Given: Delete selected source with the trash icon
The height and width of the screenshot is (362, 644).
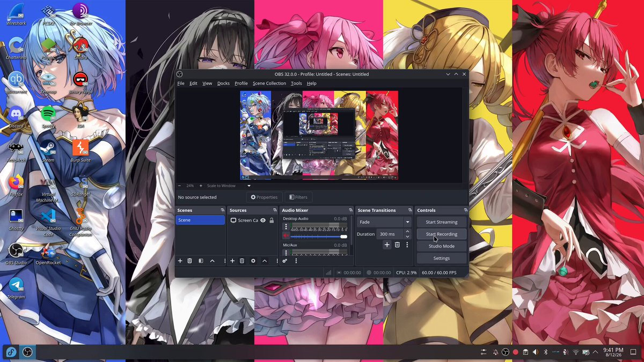Looking at the screenshot, I should (x=242, y=261).
